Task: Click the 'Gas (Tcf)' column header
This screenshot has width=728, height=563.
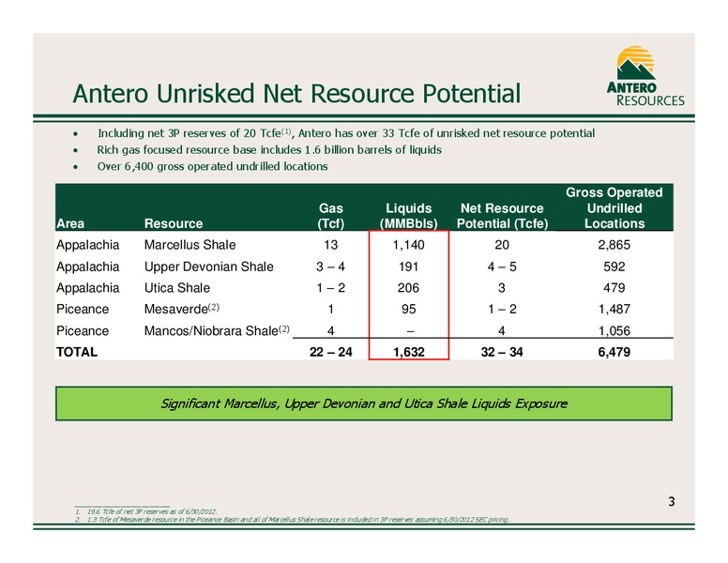Action: click(x=330, y=216)
